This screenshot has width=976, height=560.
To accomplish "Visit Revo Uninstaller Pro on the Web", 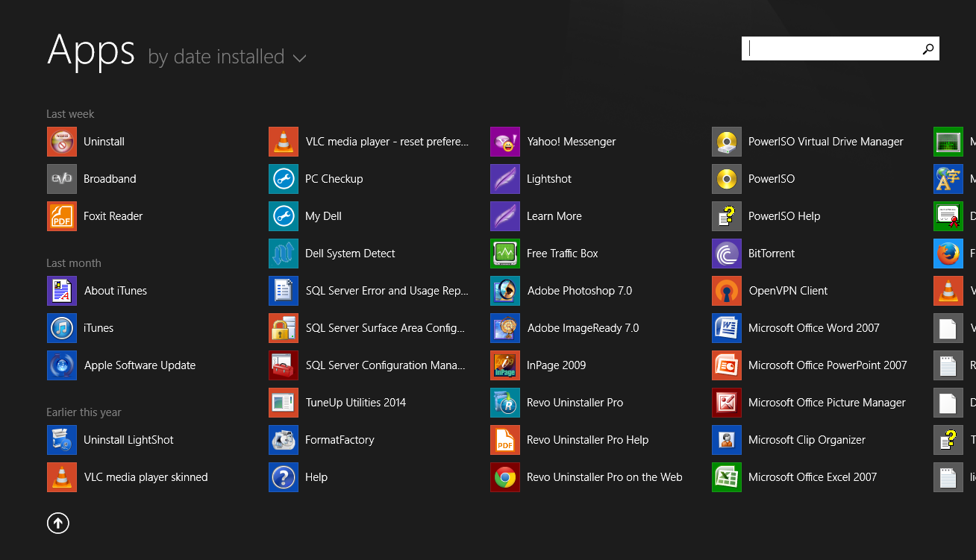I will (587, 477).
